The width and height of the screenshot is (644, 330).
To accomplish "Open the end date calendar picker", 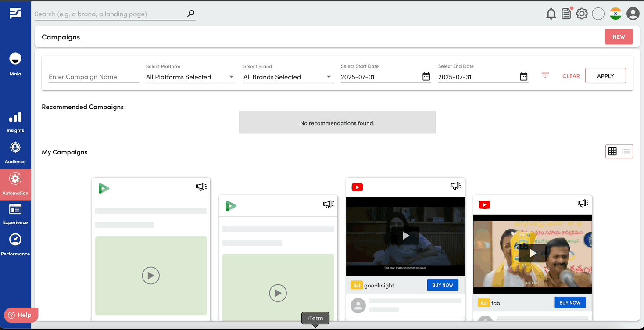I will pyautogui.click(x=523, y=77).
